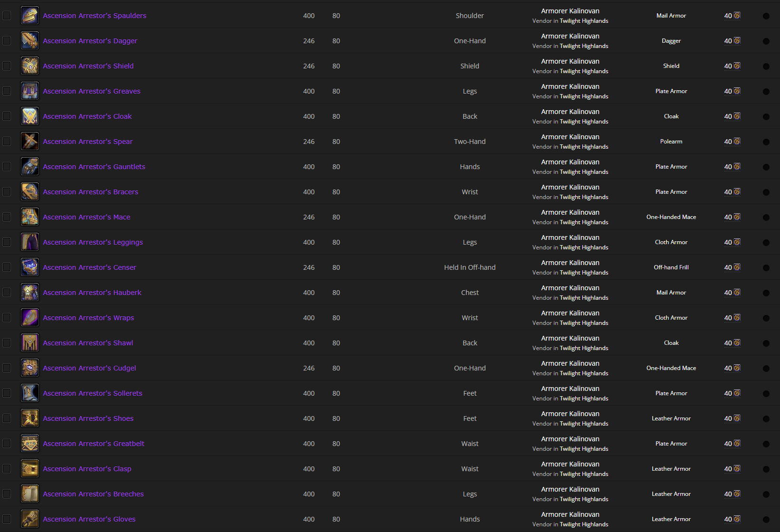Open the Ascension Arrestor's Sollerets item link
The width and height of the screenshot is (780, 532).
pos(93,393)
